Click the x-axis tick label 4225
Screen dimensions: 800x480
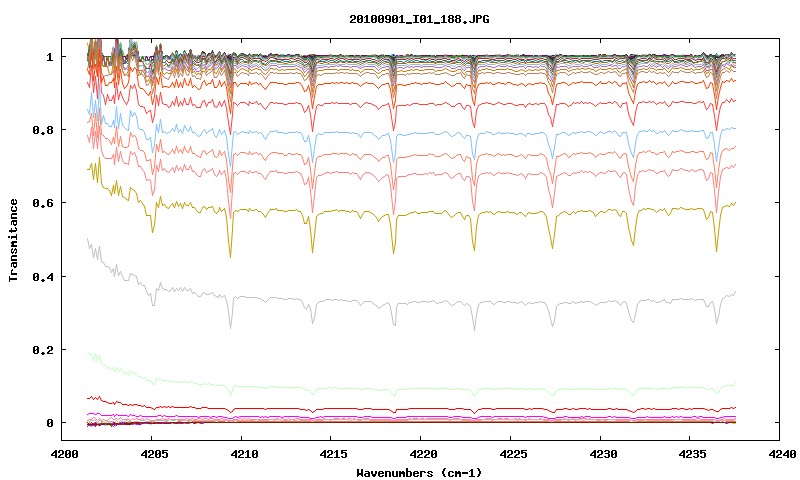pyautogui.click(x=515, y=454)
